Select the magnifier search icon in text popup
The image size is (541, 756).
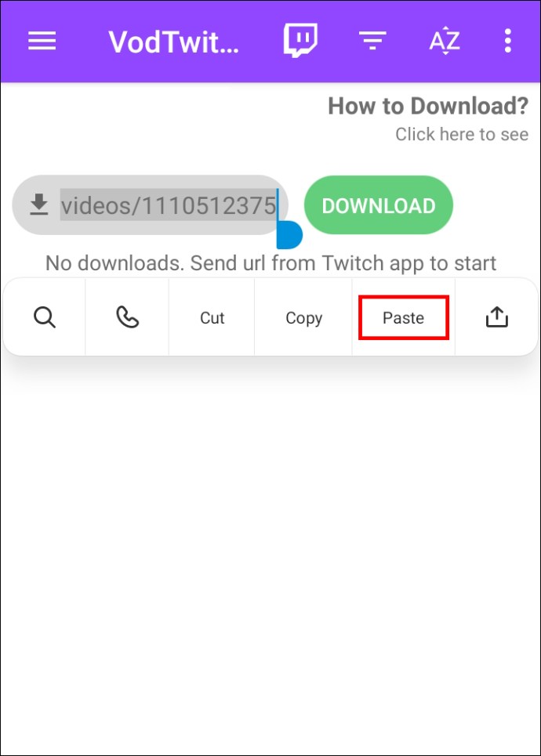pyautogui.click(x=45, y=318)
